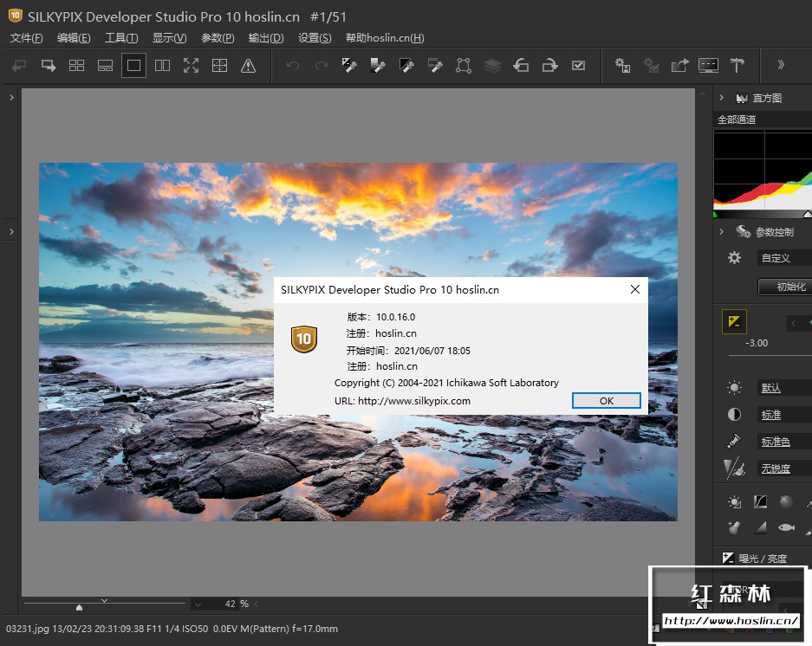Toggle the reserve-for-development checkmark icon
Screen dimensions: 812x646
[578, 66]
